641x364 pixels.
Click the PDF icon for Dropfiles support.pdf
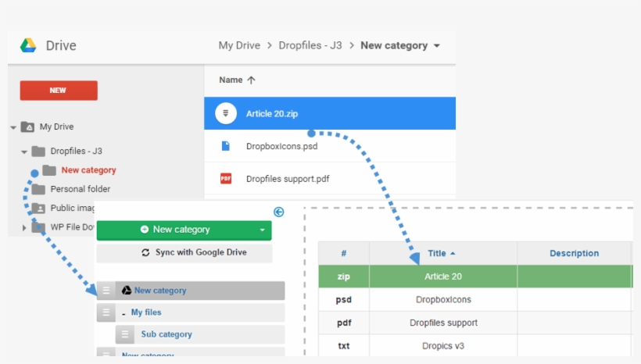226,179
